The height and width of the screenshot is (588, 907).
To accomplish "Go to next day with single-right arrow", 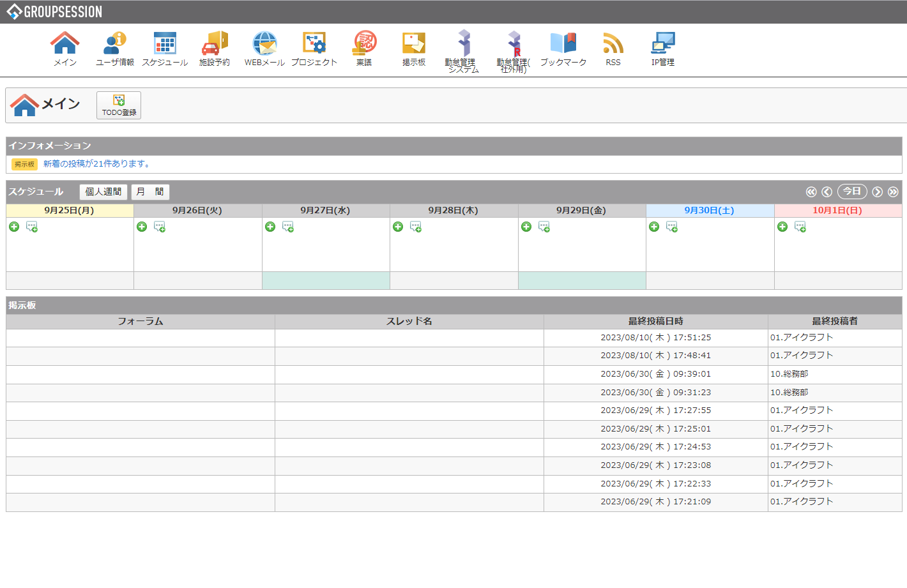I will (878, 192).
